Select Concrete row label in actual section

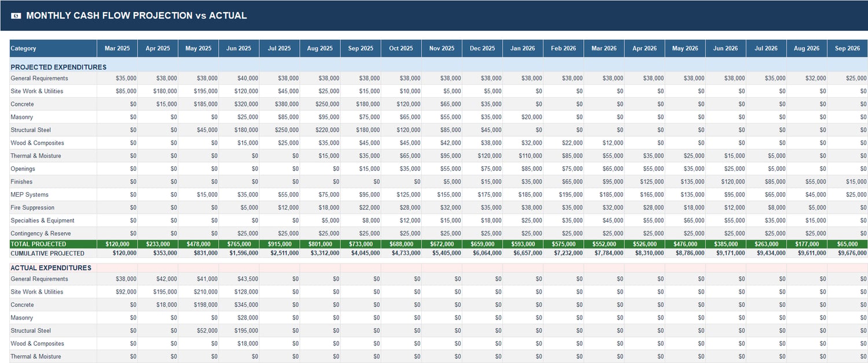(22, 305)
